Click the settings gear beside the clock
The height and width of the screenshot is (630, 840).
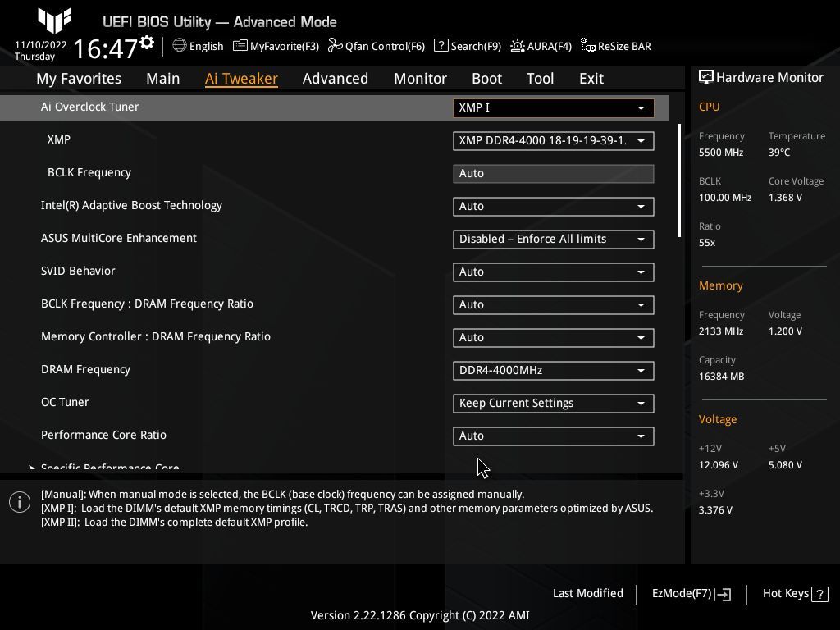tap(147, 43)
